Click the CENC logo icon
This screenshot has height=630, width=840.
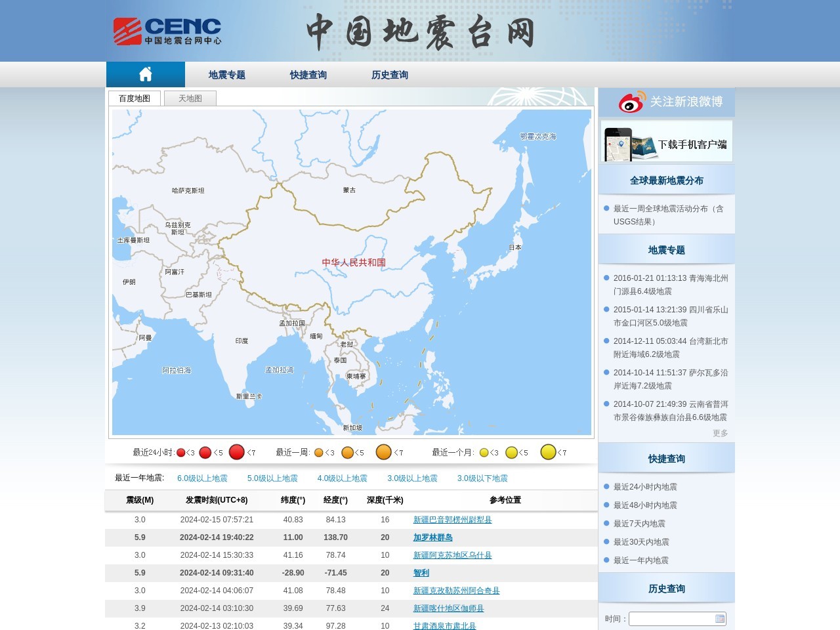tap(128, 30)
